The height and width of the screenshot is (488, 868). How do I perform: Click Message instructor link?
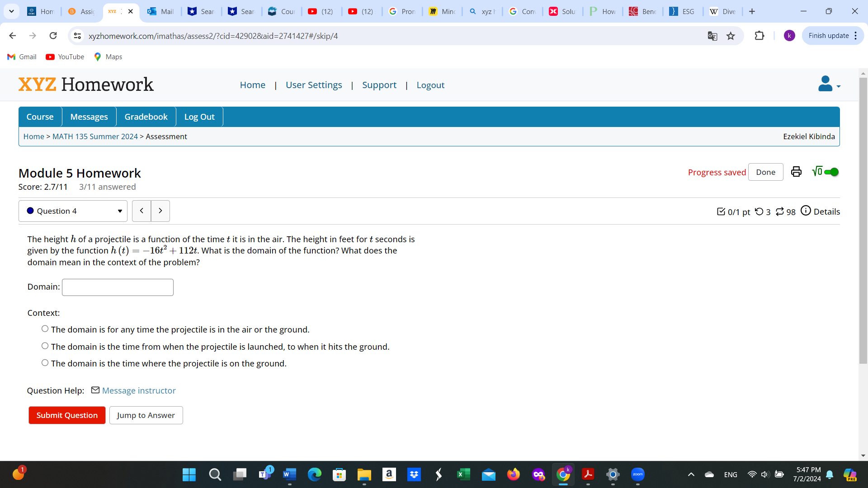coord(138,390)
